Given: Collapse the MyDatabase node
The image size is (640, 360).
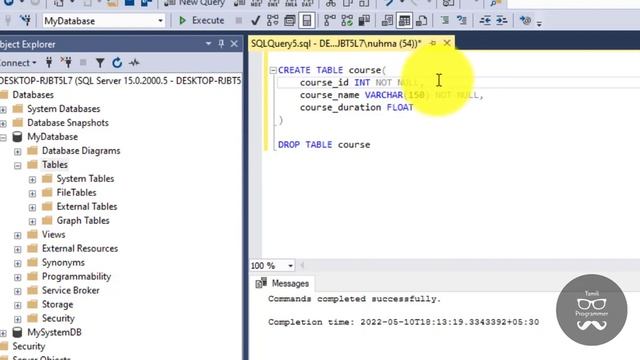Looking at the screenshot, I should 3,138.
